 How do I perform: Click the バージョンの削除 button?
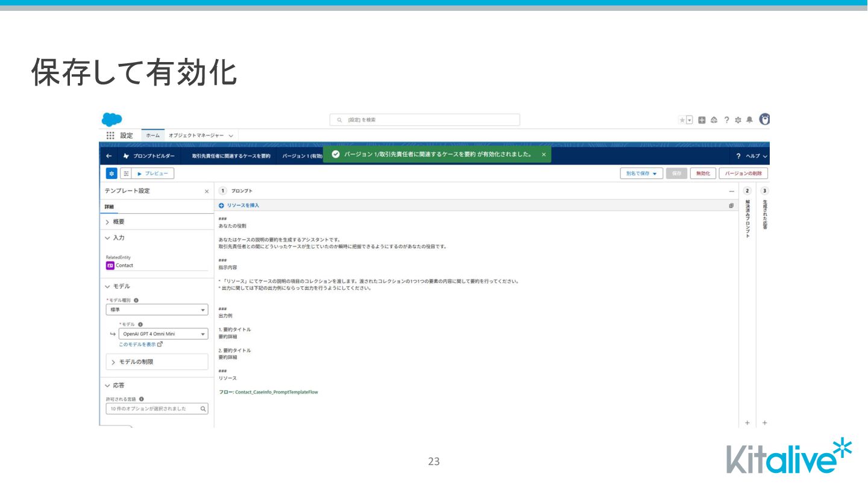(743, 174)
